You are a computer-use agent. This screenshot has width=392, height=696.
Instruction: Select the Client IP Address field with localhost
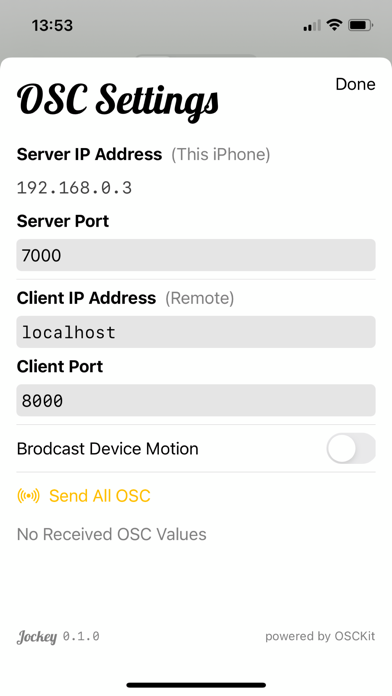196,332
